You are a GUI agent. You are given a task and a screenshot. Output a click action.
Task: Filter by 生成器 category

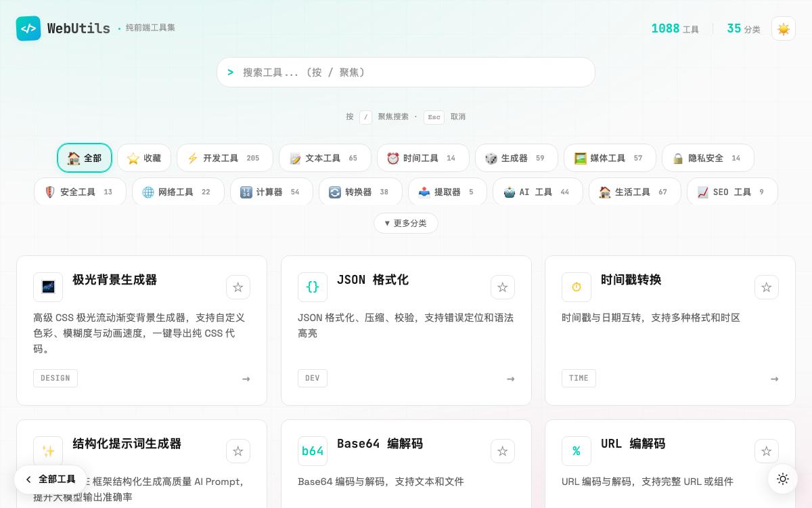point(516,158)
